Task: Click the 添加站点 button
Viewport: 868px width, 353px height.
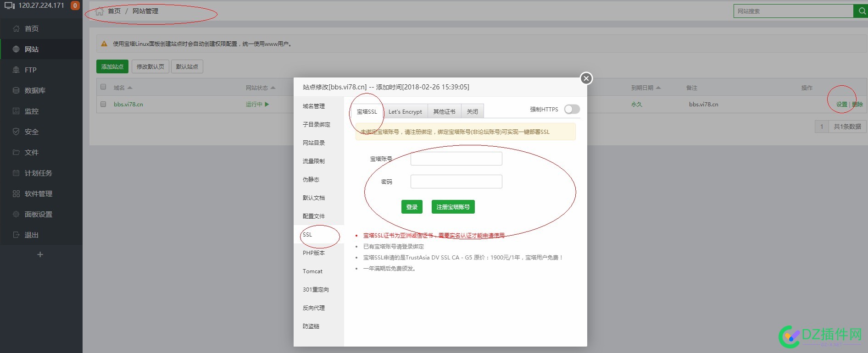Action: (112, 66)
